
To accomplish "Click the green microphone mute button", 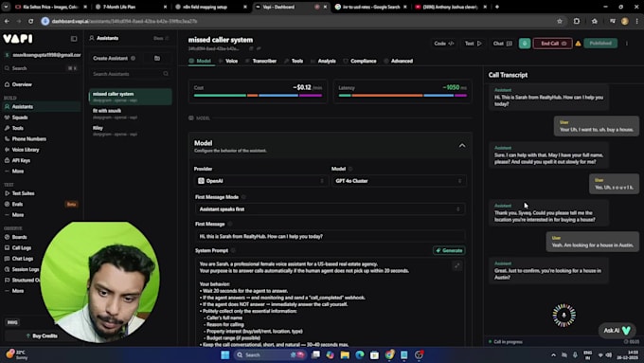I will (x=525, y=44).
